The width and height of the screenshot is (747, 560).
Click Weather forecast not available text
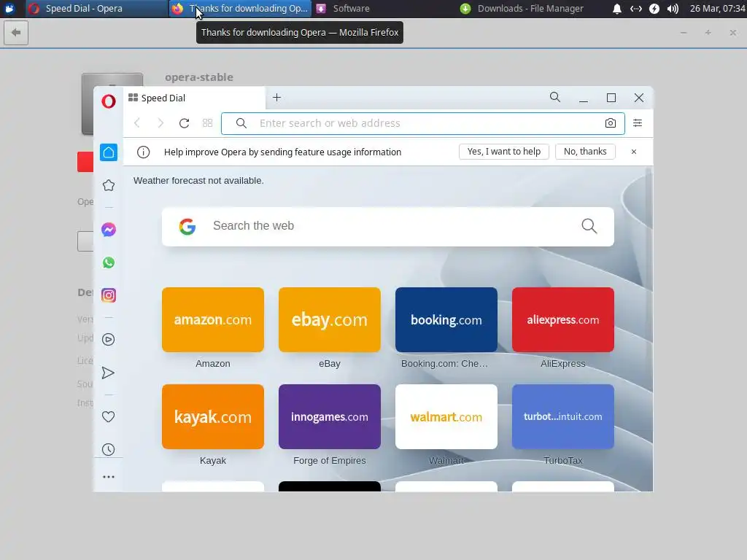coord(198,181)
